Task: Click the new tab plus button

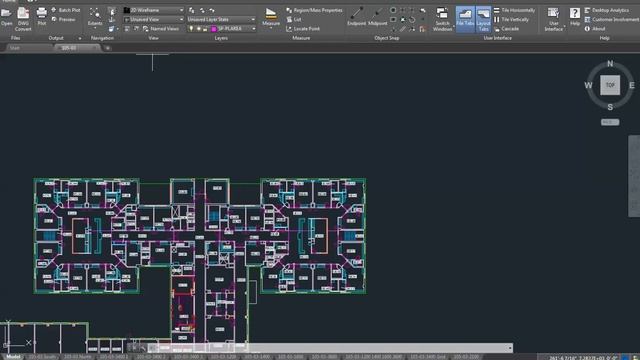Action: point(108,48)
